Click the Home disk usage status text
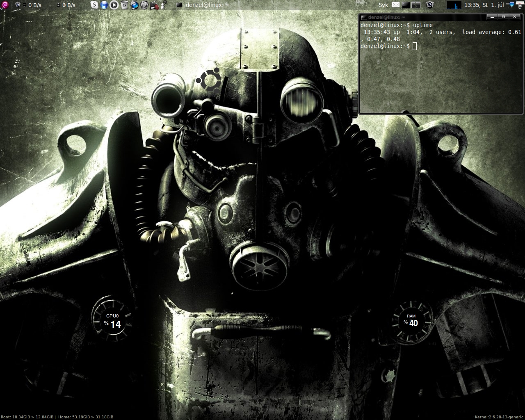Image resolution: width=525 pixels, height=420 pixels. tap(86, 417)
